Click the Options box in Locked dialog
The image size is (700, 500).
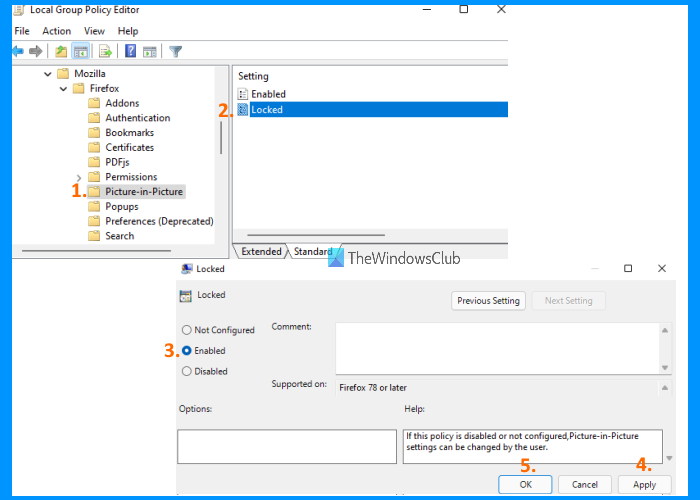[x=287, y=446]
